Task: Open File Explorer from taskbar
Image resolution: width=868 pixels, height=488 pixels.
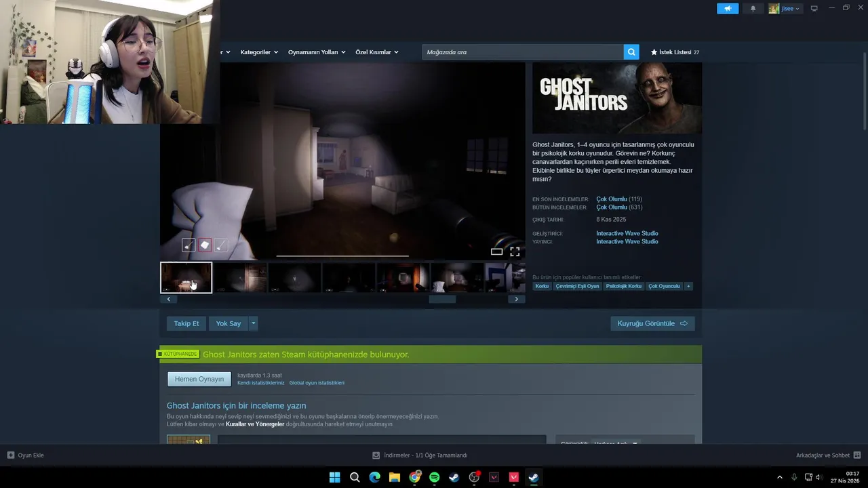Action: 395,477
